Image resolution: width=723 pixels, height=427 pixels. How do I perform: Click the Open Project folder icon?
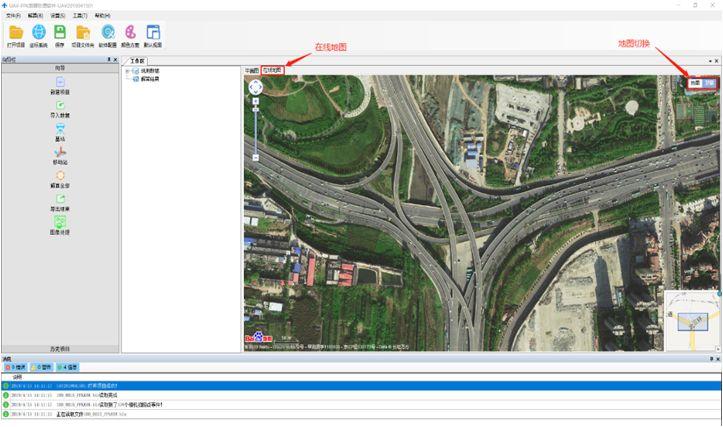[16, 35]
